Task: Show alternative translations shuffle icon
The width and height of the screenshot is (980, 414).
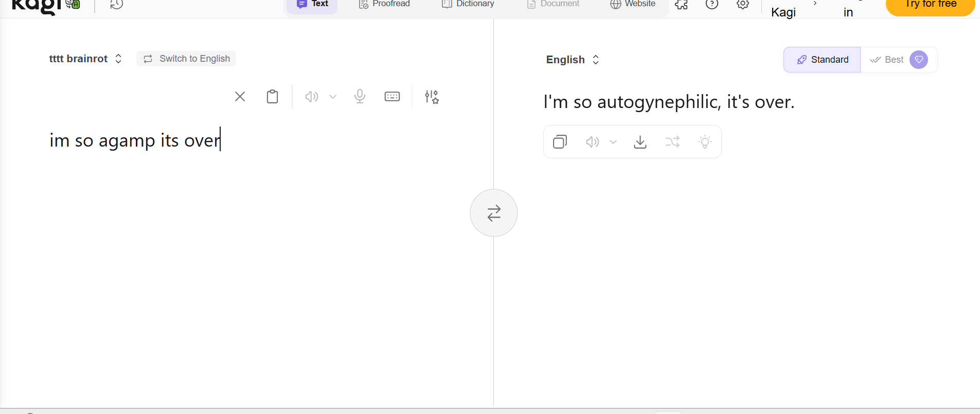Action: 673,142
